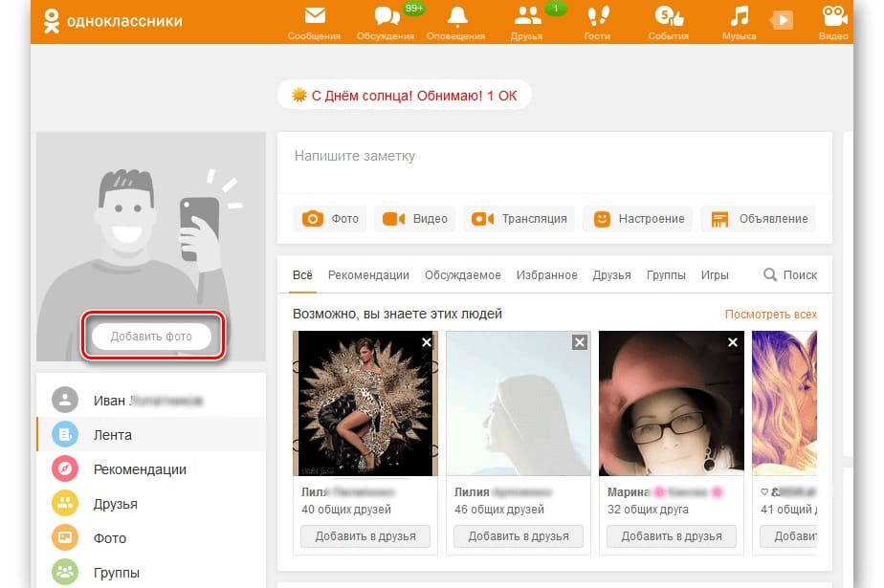Type in the Напишите заметку field
The image size is (884, 588).
(554, 156)
